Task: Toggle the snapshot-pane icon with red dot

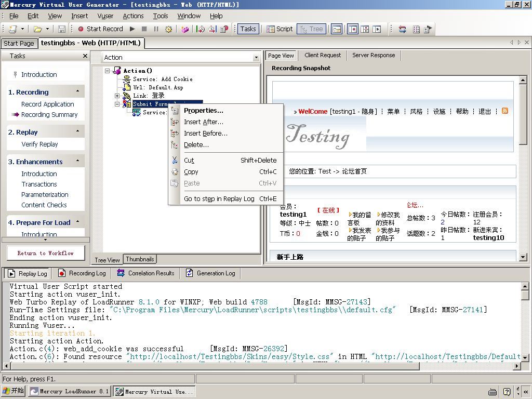Action: coord(353,29)
